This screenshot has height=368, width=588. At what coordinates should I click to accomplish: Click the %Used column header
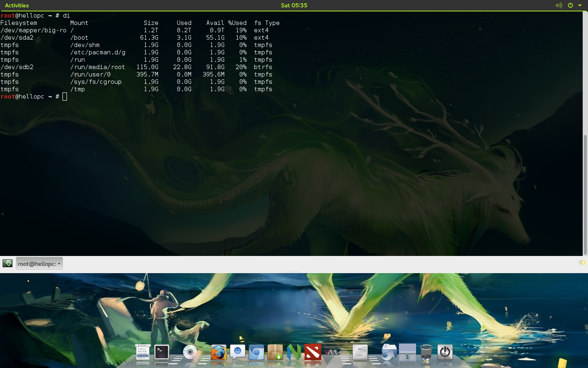(x=238, y=23)
